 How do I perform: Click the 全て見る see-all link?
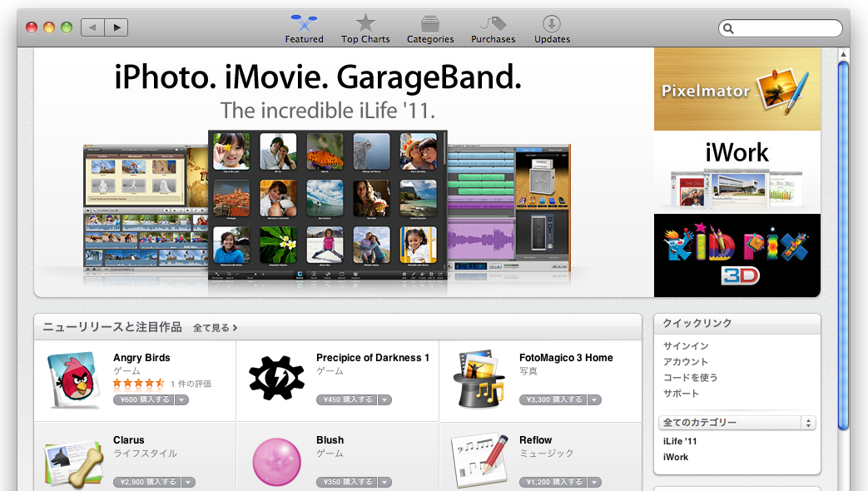coord(216,328)
